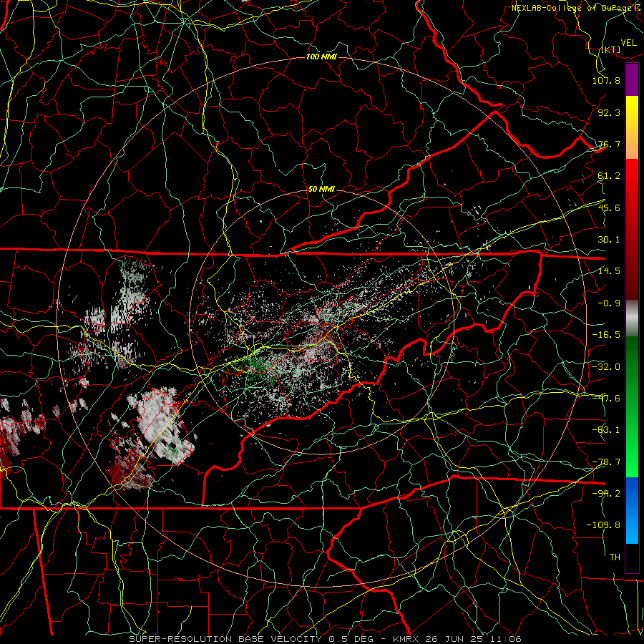This screenshot has height=644, width=644.
Task: Pick the blue segment of velocity color bar
Action: (x=632, y=510)
